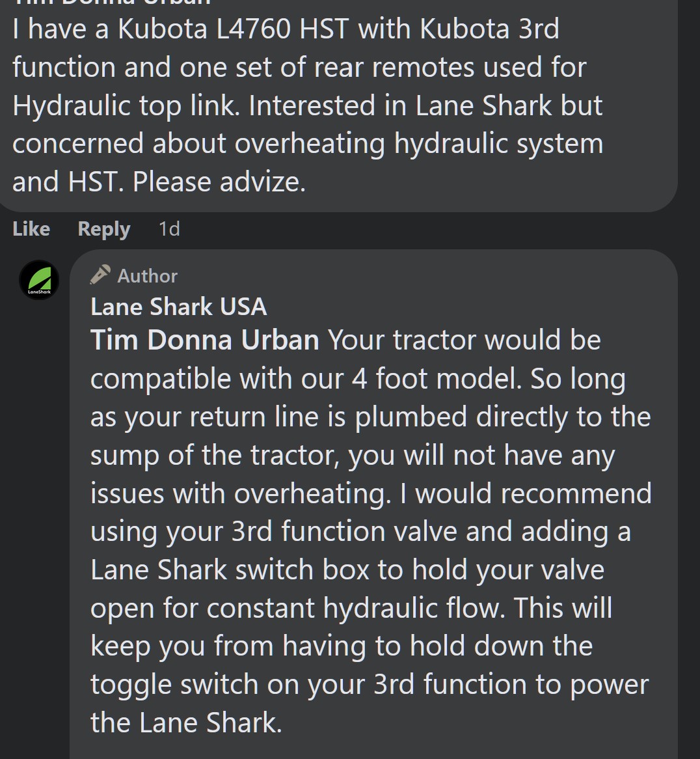Reply to Tim Donna Urban's comment
Image resolution: width=700 pixels, height=759 pixels.
[104, 229]
